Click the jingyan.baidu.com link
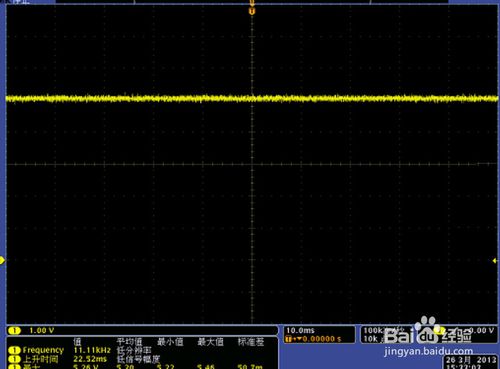 coord(429,351)
